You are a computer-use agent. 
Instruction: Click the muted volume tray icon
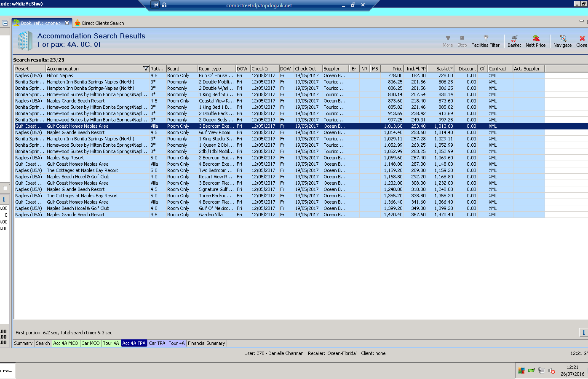[x=552, y=371]
